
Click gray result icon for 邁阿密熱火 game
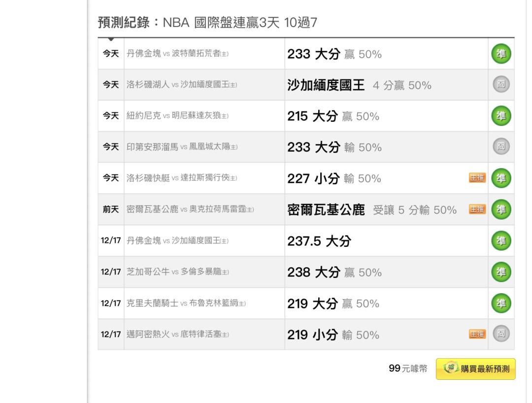click(501, 334)
